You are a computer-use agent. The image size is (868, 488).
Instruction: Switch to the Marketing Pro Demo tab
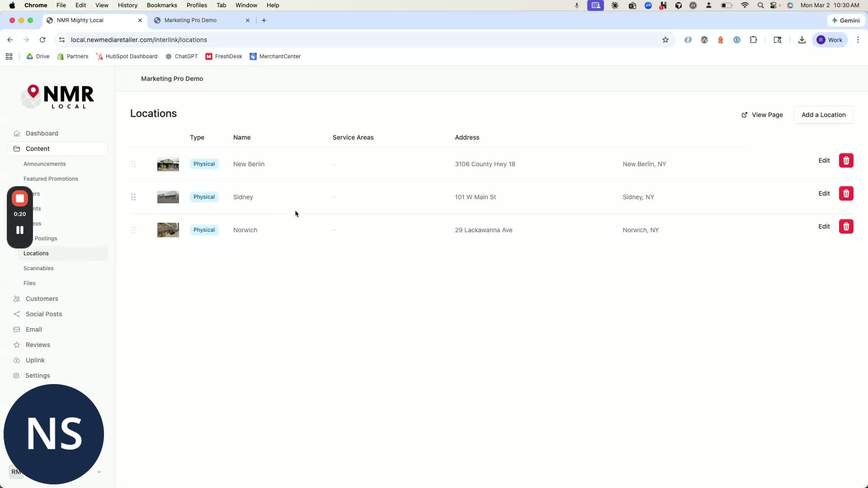tap(190, 20)
